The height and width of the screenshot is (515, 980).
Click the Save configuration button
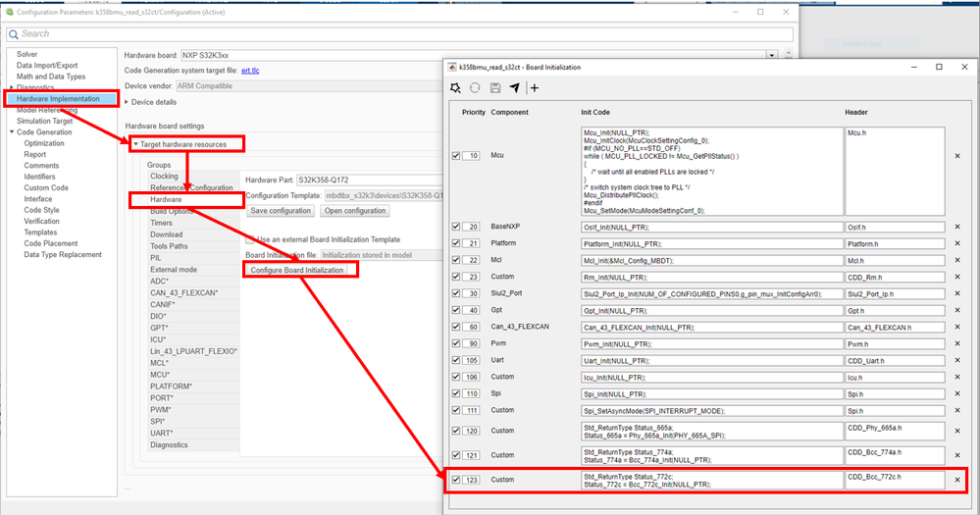point(281,211)
